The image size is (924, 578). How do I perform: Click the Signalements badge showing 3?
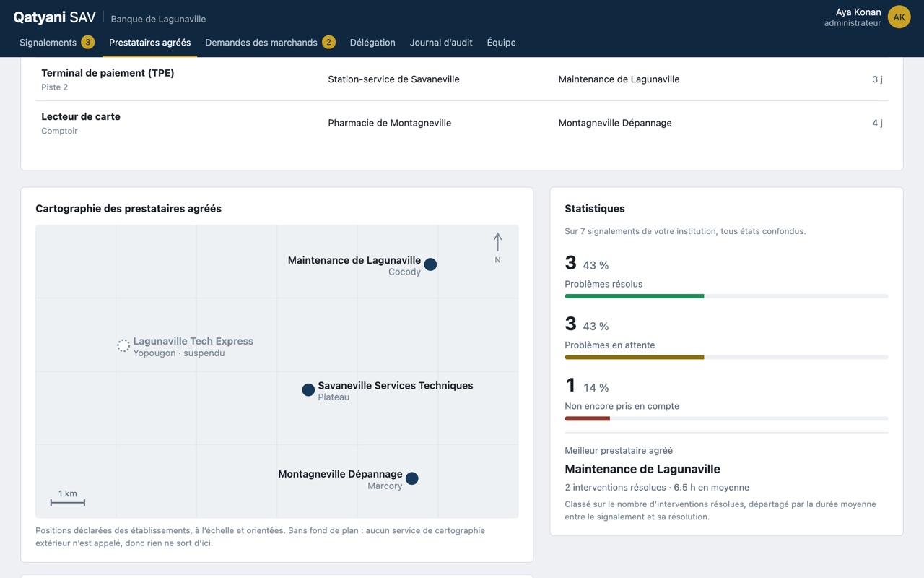[87, 42]
